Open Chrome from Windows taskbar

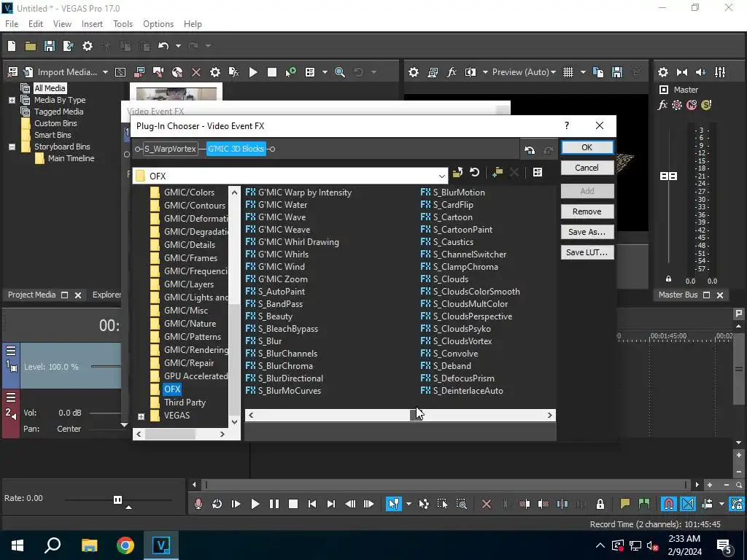point(125,545)
